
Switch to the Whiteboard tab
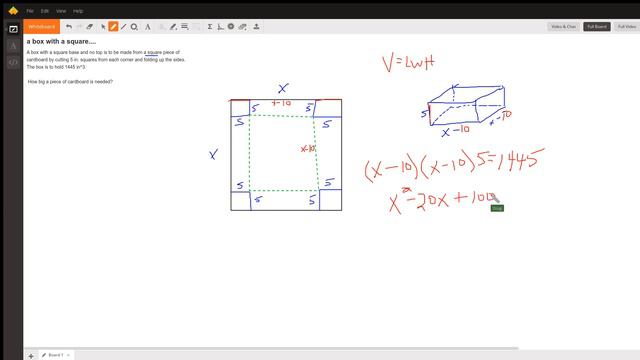tap(42, 27)
